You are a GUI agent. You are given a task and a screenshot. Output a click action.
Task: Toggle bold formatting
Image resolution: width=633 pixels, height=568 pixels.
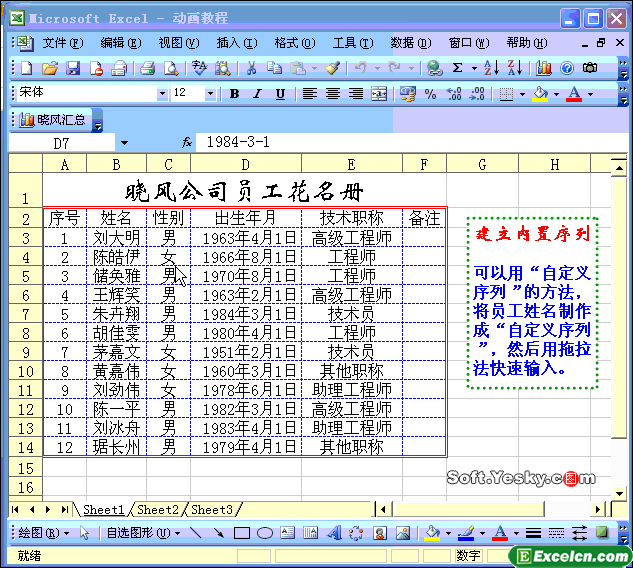pos(234,94)
